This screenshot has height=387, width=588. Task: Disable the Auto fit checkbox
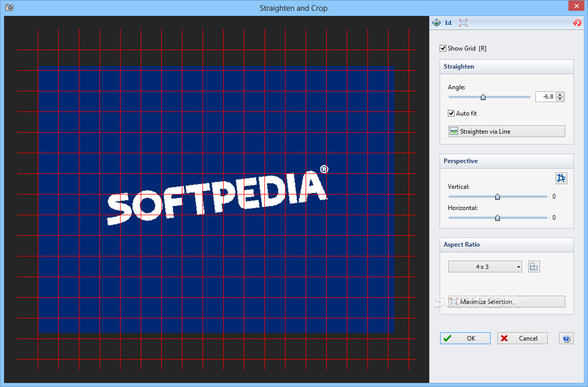[451, 114]
